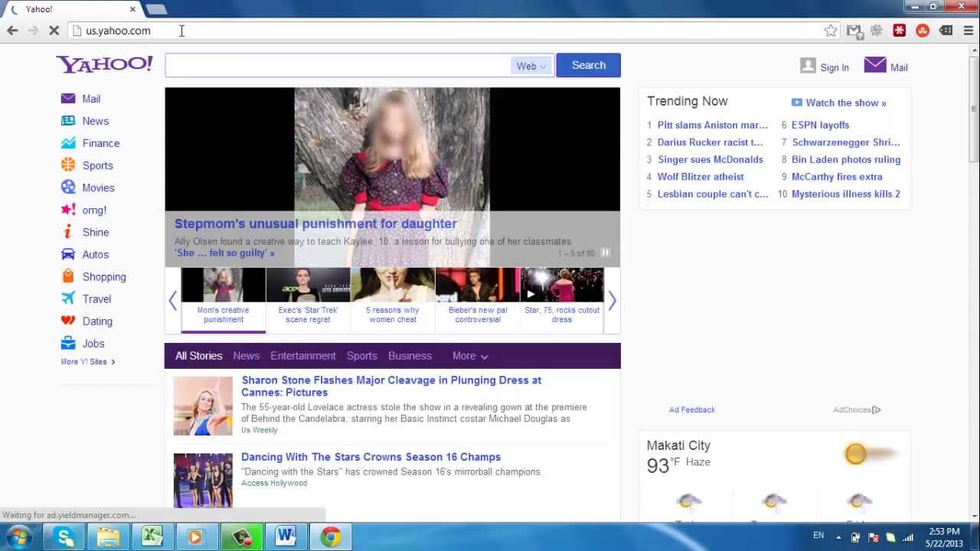Switch to the All Stories tab
980x551 pixels.
(198, 356)
